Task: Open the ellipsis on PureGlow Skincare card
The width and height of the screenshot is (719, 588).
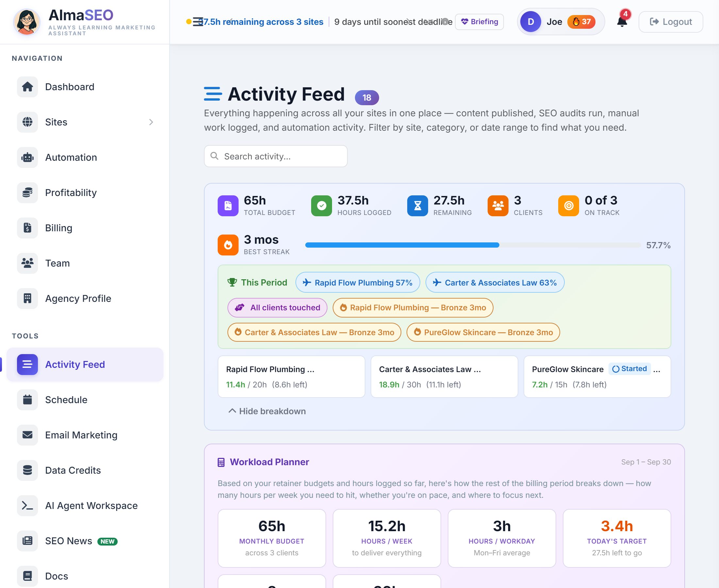Action: [x=657, y=369]
